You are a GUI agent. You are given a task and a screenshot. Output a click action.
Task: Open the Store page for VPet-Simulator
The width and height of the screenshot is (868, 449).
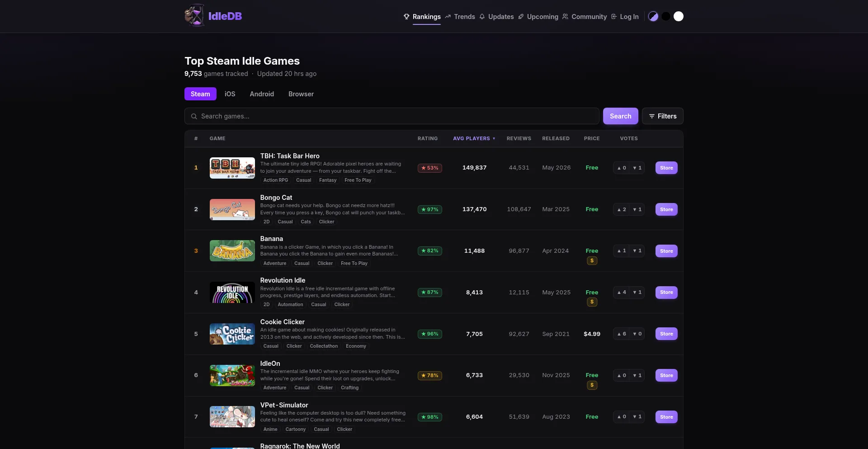[666, 417]
